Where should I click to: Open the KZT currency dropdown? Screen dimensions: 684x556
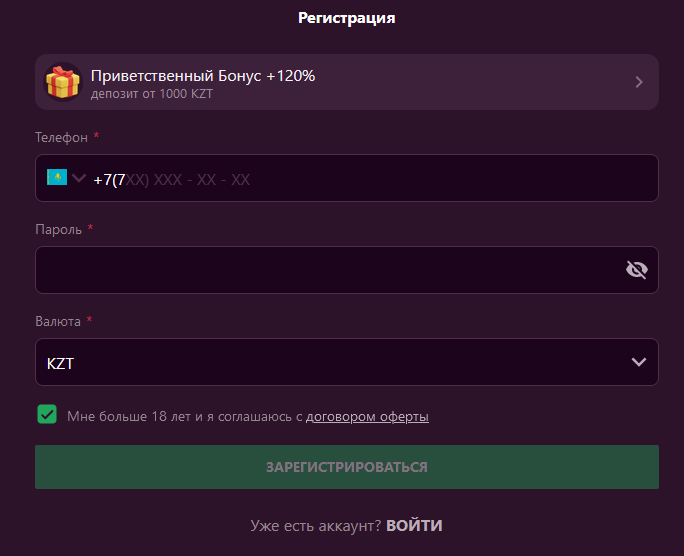click(x=347, y=362)
